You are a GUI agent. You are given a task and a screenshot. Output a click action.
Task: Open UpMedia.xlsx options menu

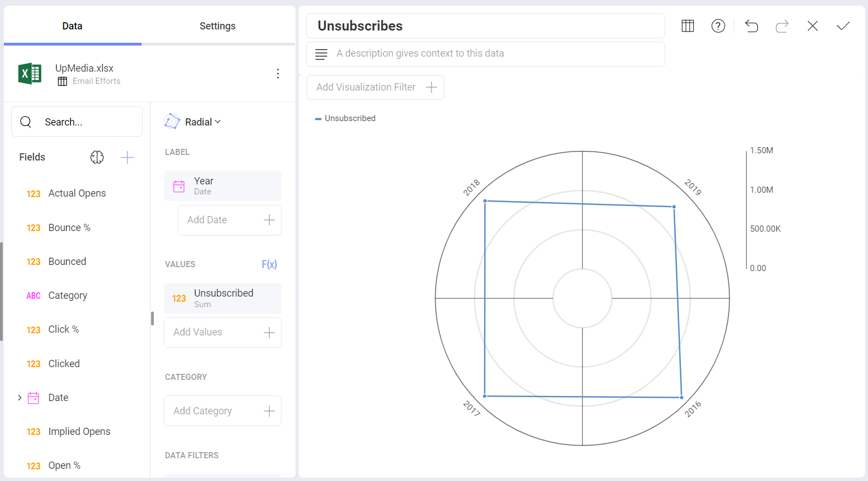pos(278,74)
